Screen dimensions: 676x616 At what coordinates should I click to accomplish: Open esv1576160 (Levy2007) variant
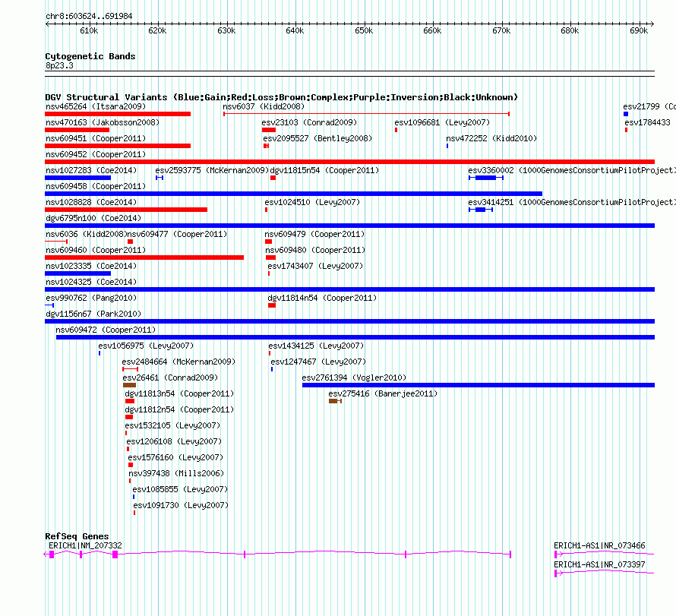175,457
